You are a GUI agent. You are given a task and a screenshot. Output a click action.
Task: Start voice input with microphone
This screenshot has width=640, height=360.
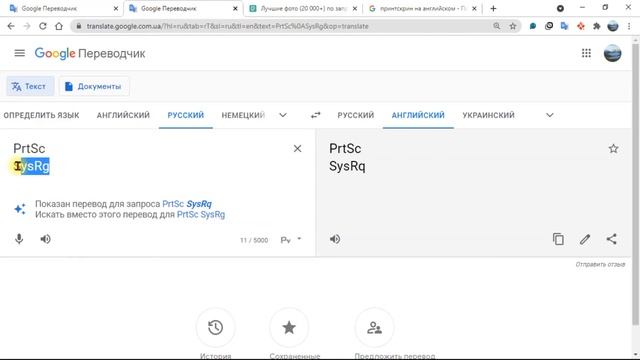pos(19,239)
